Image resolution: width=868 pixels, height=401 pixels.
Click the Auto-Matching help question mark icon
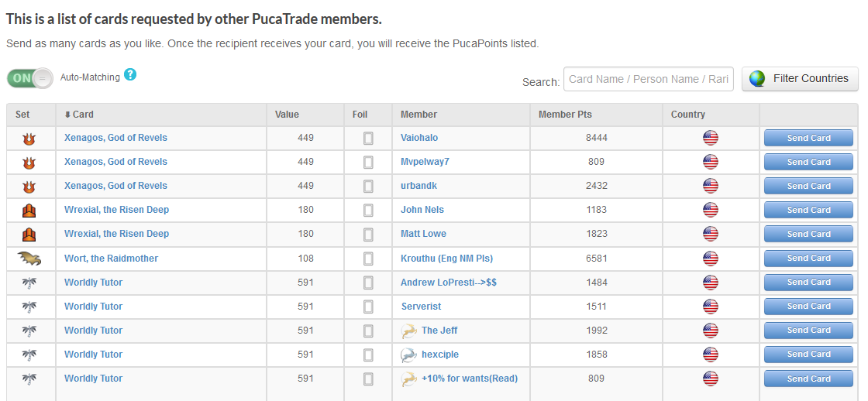pos(130,75)
